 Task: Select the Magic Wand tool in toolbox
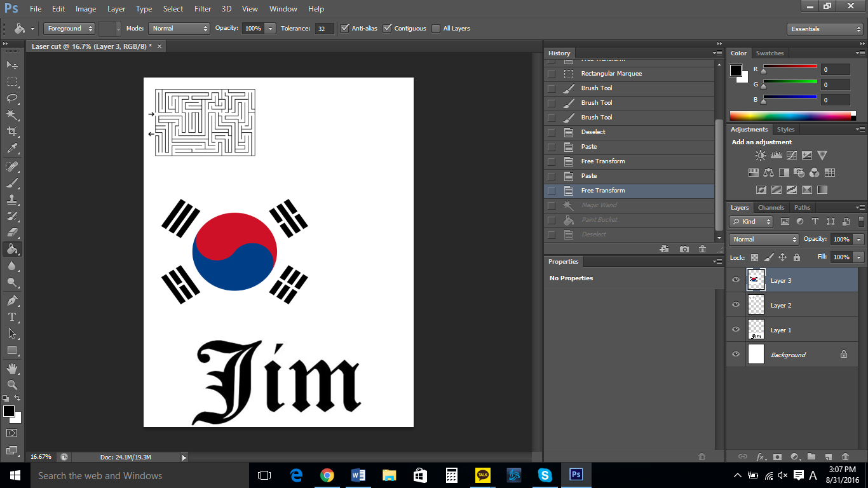(x=12, y=114)
